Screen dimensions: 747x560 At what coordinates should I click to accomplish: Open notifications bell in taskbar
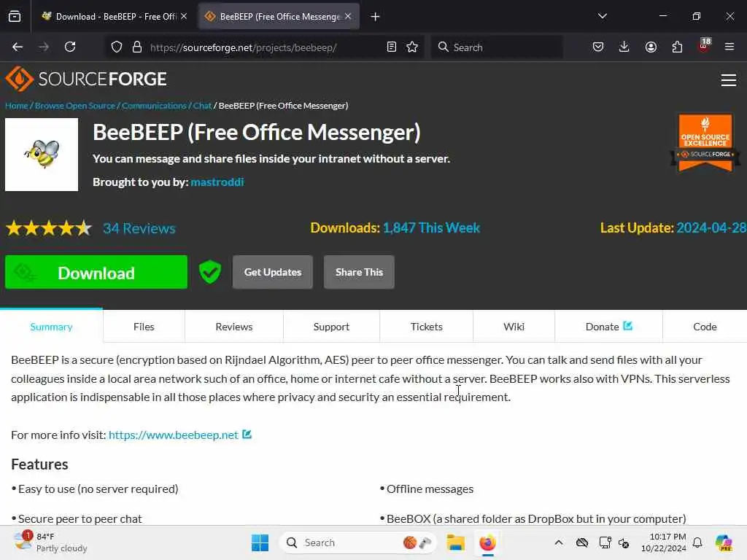tap(697, 542)
